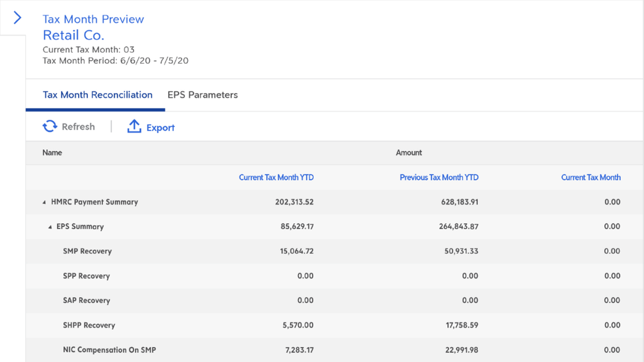
Task: Click the Export button text
Action: (160, 127)
